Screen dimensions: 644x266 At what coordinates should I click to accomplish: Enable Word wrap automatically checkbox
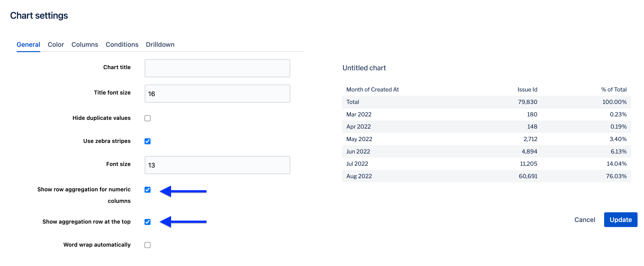(148, 245)
